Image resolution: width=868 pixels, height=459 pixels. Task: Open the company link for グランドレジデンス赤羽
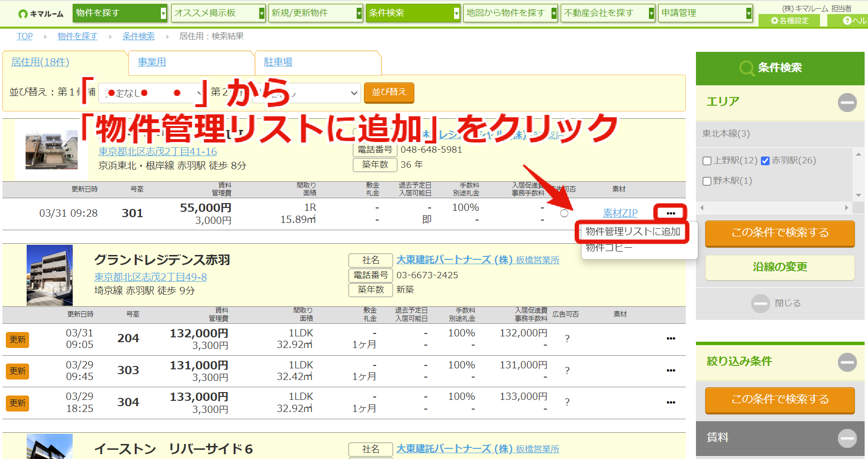(478, 260)
